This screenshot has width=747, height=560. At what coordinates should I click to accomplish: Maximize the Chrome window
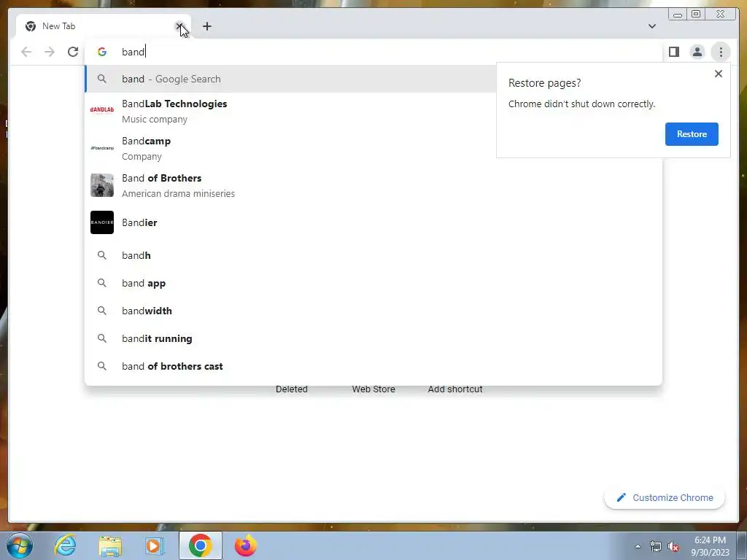tap(696, 15)
